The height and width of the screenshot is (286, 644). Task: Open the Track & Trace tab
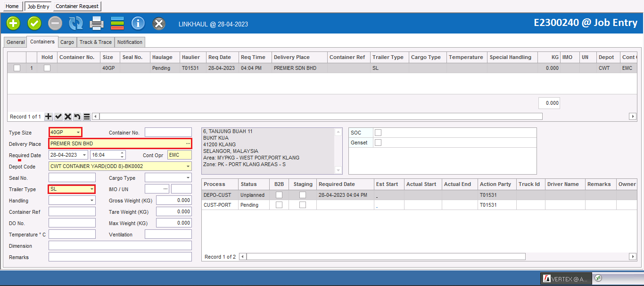(96, 42)
